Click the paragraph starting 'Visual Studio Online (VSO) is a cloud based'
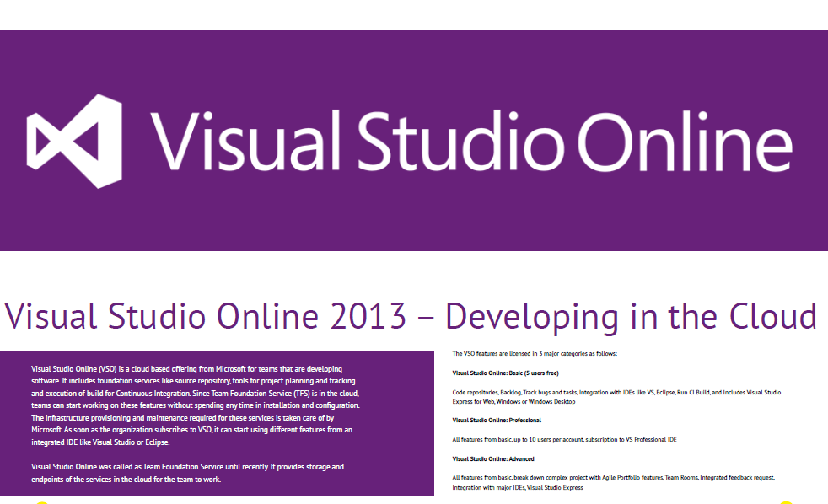Screen dimensions: 828x504 tap(196, 405)
